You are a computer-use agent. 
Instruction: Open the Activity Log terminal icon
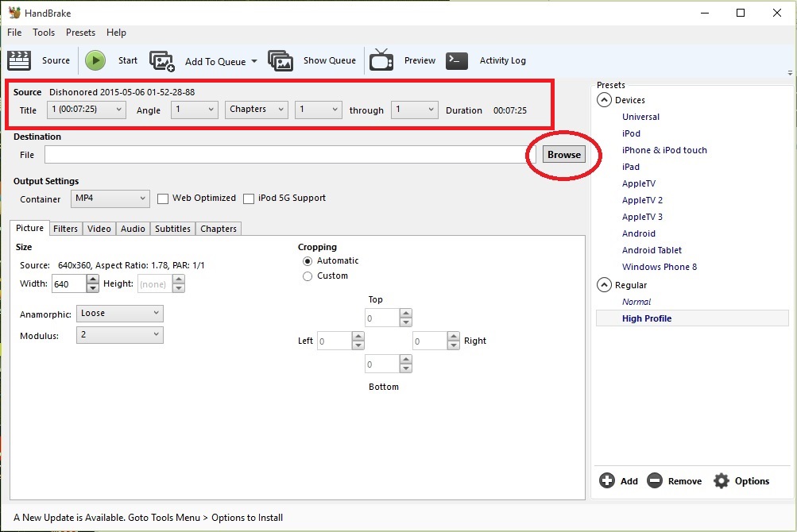pyautogui.click(x=456, y=60)
